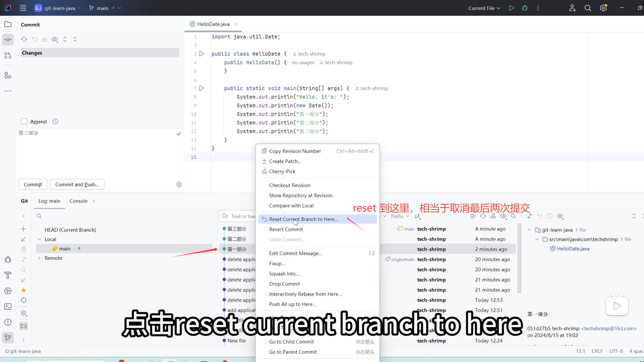Toggle eye icon in commit details toolbar
This screenshot has width=644, height=362.
tap(560, 216)
